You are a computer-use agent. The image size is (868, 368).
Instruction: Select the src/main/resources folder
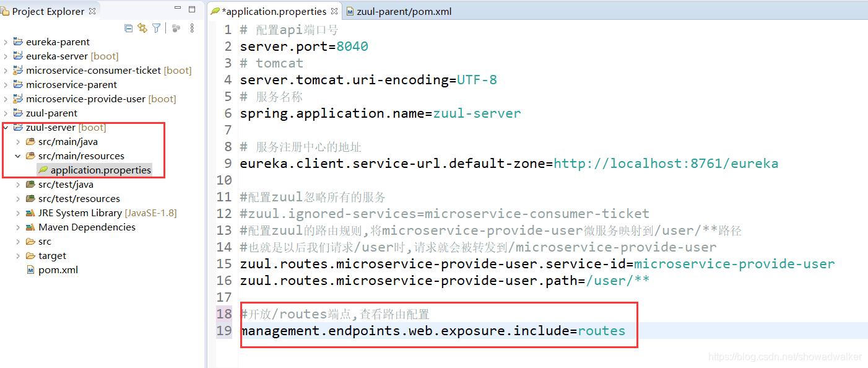81,156
